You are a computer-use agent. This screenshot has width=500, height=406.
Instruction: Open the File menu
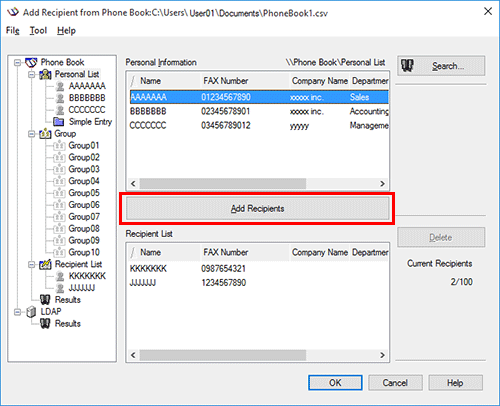[13, 31]
